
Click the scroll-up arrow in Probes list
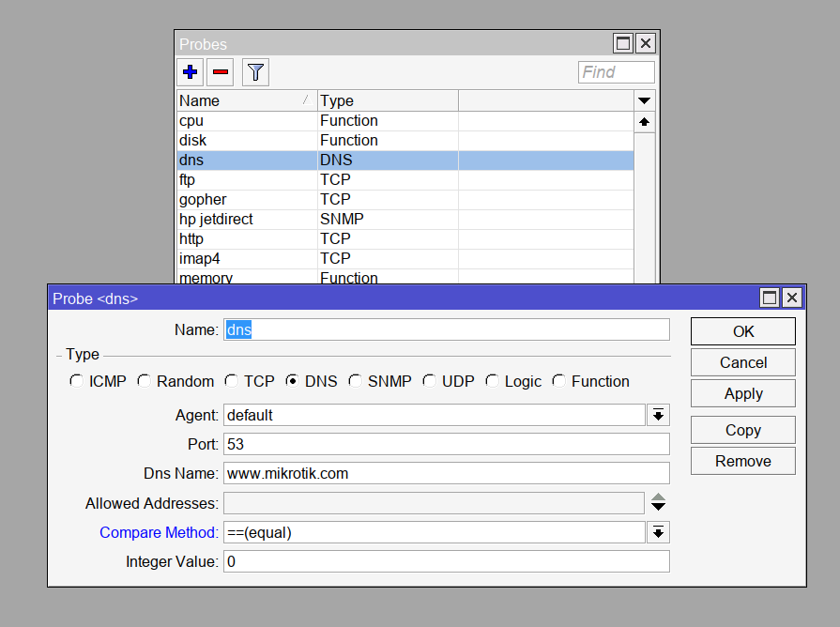pos(644,122)
